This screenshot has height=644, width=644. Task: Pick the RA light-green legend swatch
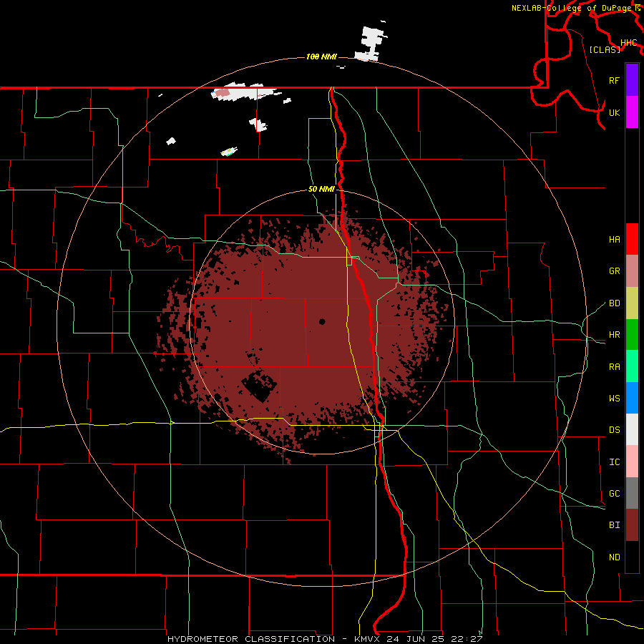click(x=632, y=366)
